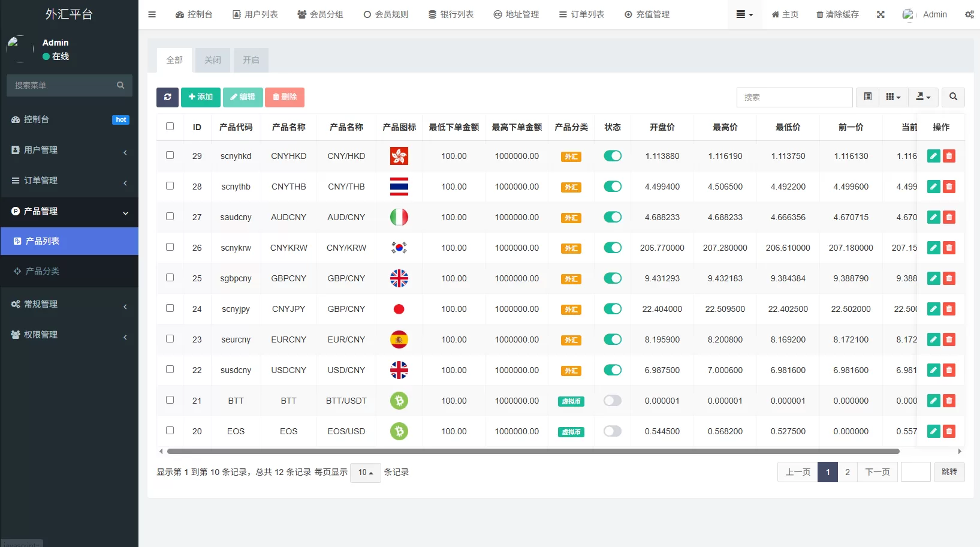
Task: Click the search icon in the sidebar search box
Action: point(120,85)
